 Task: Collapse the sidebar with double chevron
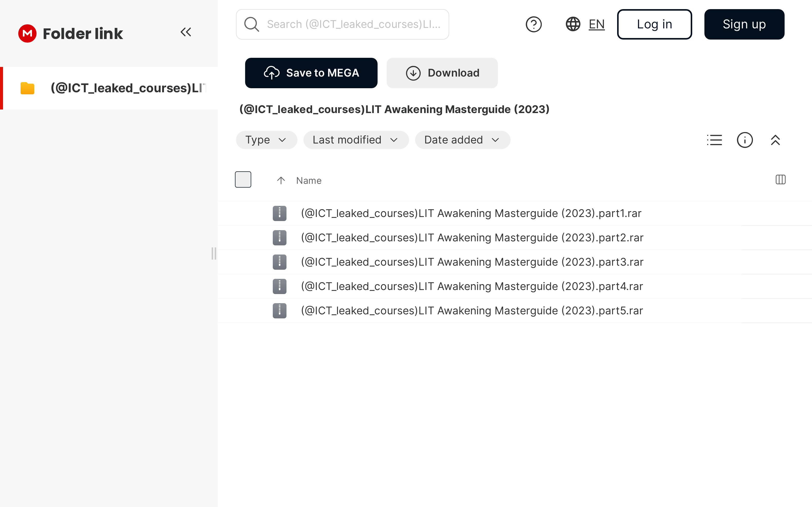[x=186, y=32]
